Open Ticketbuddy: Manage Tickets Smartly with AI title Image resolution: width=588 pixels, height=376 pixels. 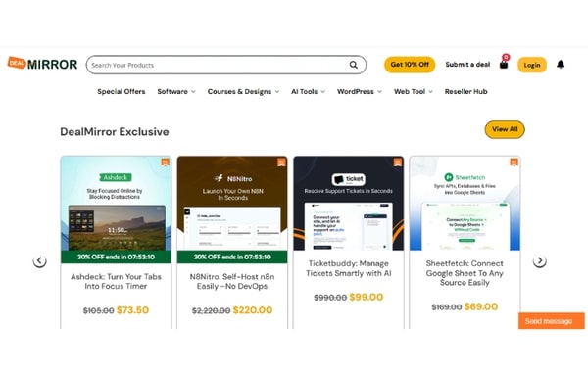[348, 268]
